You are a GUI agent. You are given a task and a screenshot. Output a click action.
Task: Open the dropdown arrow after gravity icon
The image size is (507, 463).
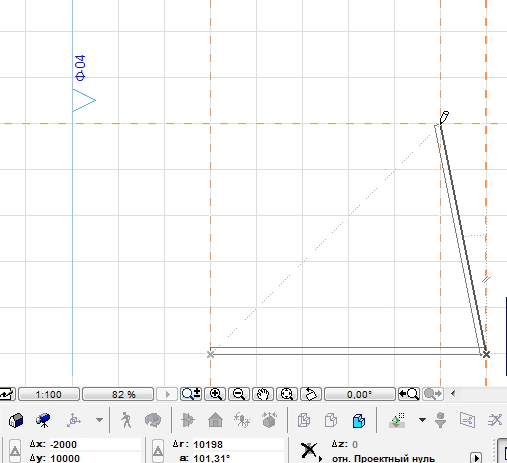point(422,420)
